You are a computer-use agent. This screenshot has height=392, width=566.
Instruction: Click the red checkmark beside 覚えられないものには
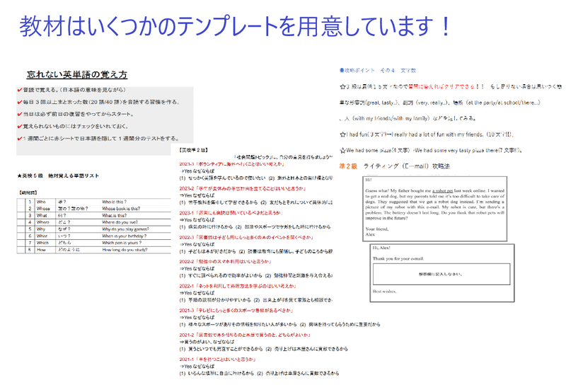[19, 126]
